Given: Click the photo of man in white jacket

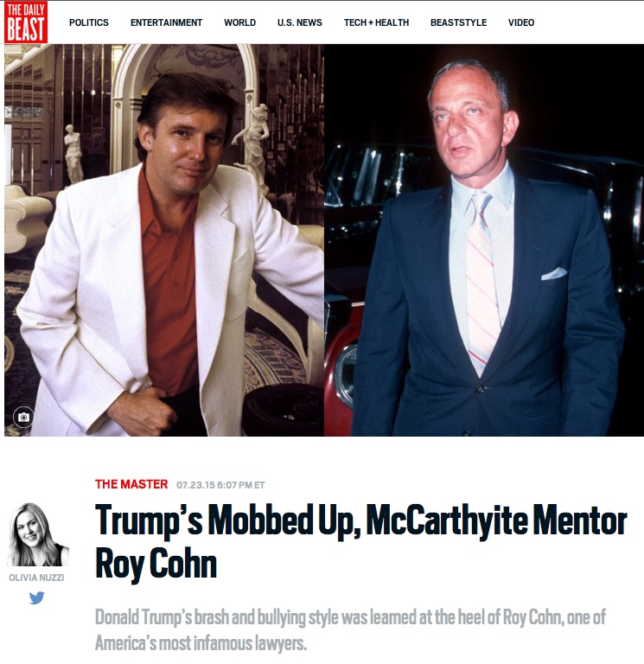Looking at the screenshot, I should [164, 240].
